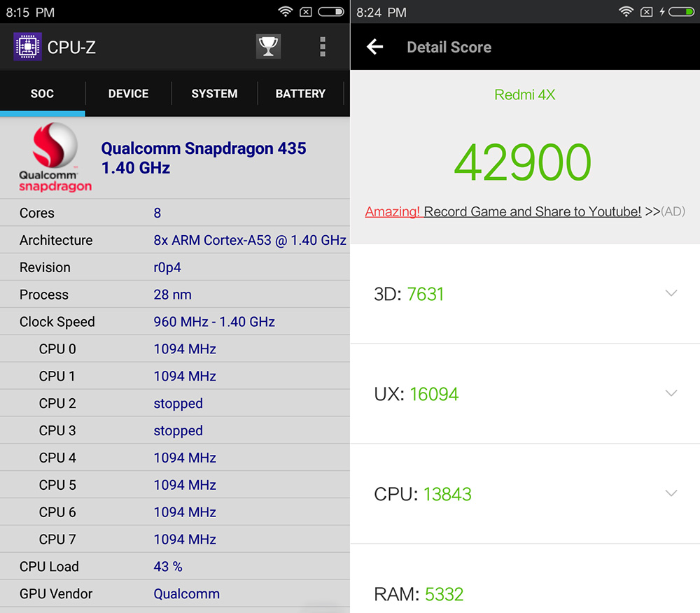
Task: Tap the Architecture value 8x ARM Cortex-A53
Action: [x=250, y=240]
